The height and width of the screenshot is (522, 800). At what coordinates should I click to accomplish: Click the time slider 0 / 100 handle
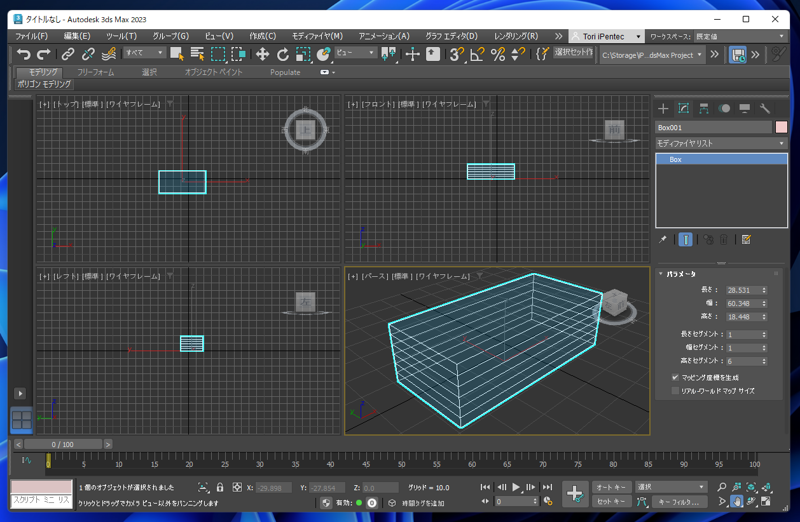coord(63,444)
